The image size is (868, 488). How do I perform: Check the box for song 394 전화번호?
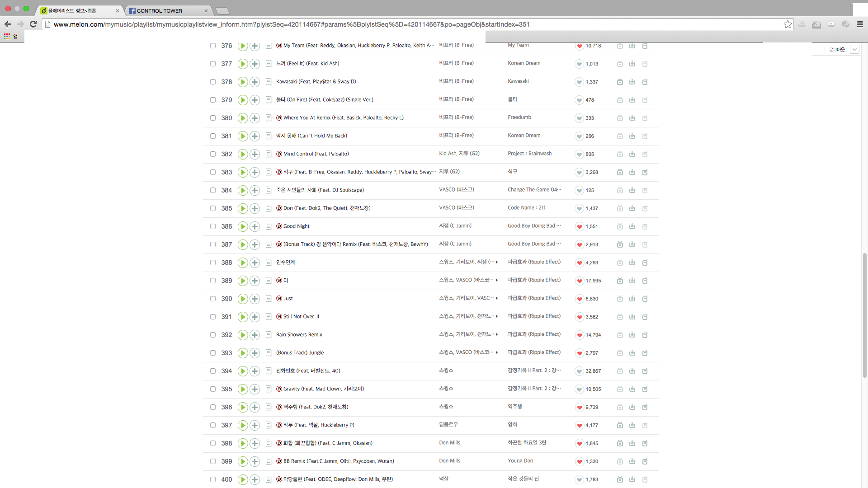(212, 371)
